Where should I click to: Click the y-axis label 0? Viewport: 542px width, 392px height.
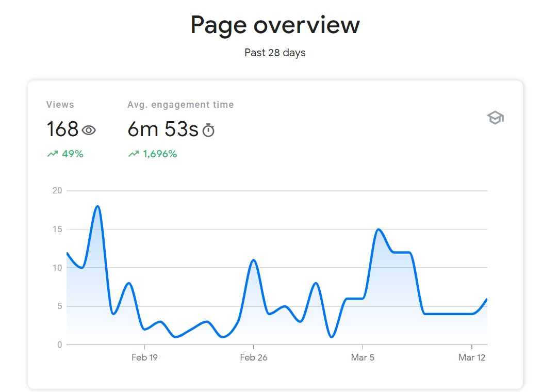[59, 345]
